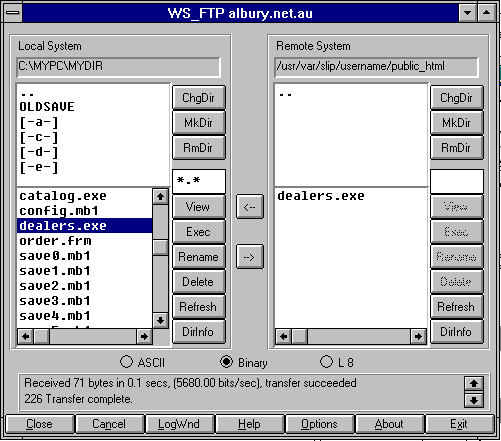Click remote DirInfo button
501x441 pixels.
(457, 332)
